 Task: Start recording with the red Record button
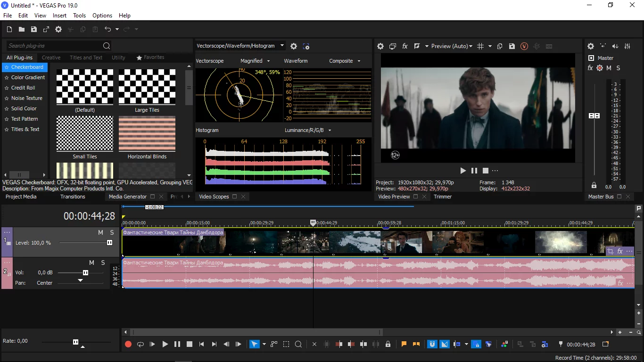[x=128, y=344]
